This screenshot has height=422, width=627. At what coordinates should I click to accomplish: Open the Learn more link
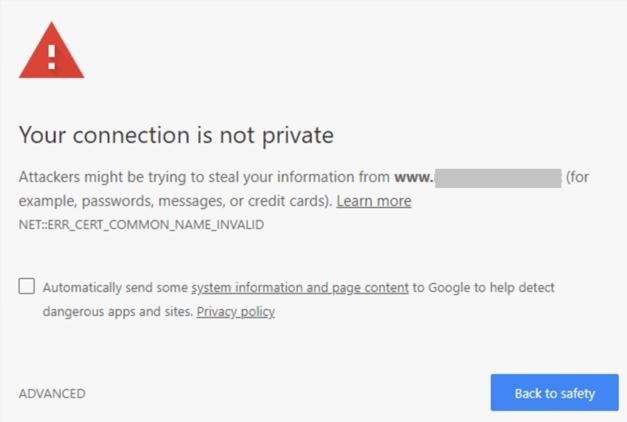click(373, 201)
